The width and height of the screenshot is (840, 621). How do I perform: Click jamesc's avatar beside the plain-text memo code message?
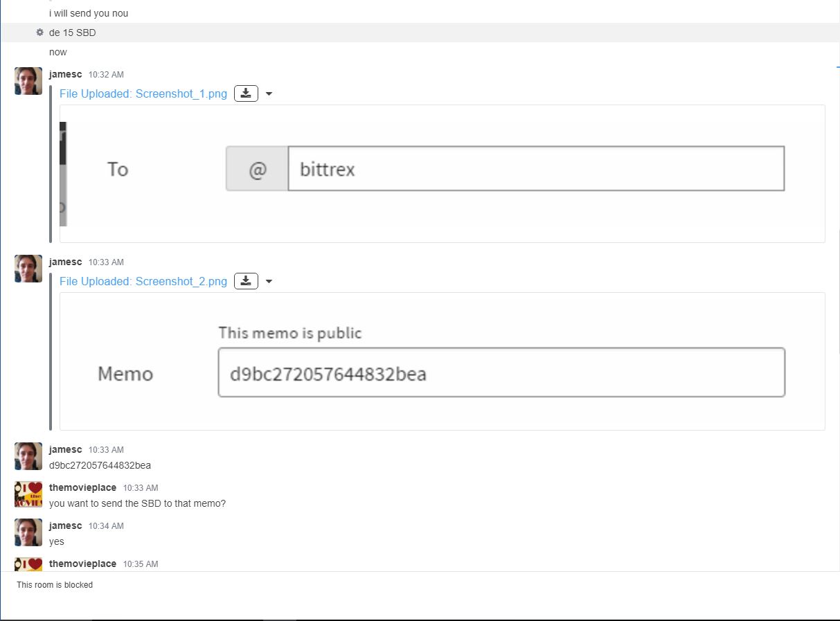[28, 456]
